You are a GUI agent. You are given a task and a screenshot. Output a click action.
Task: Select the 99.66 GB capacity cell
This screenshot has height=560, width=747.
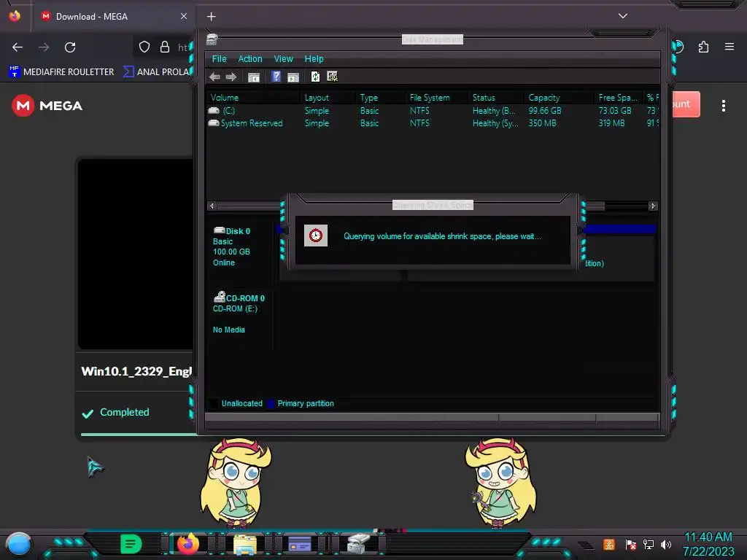[x=545, y=111]
